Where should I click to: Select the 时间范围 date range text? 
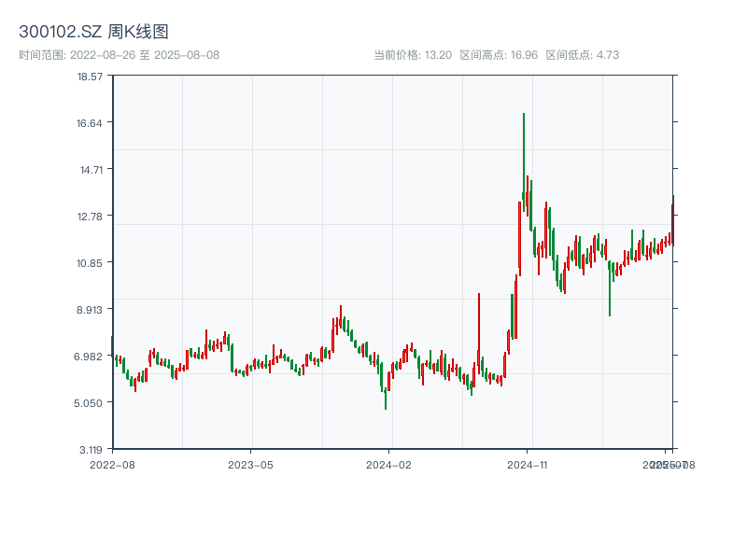120,55
